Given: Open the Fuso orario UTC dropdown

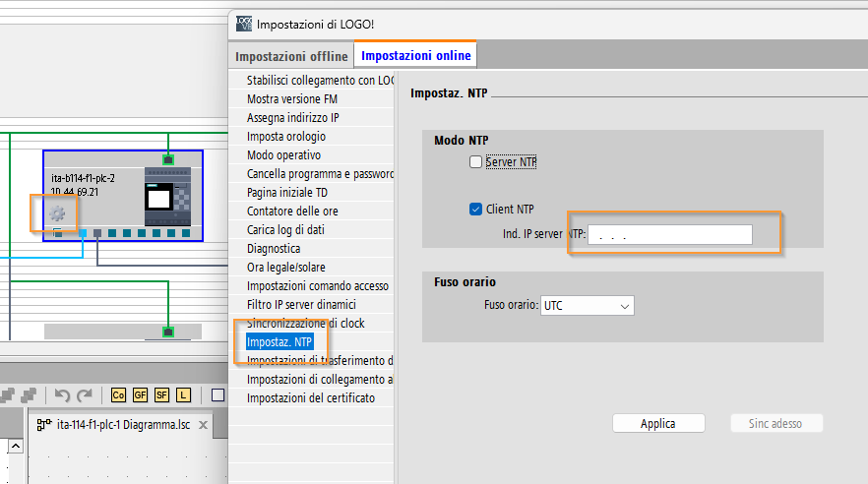Looking at the screenshot, I should click(588, 306).
